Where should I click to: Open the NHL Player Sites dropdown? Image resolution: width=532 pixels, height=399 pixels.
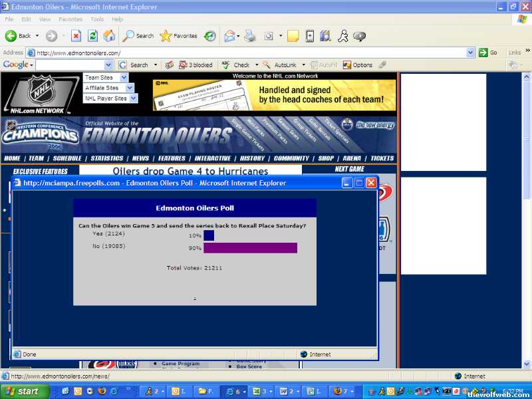coord(110,98)
